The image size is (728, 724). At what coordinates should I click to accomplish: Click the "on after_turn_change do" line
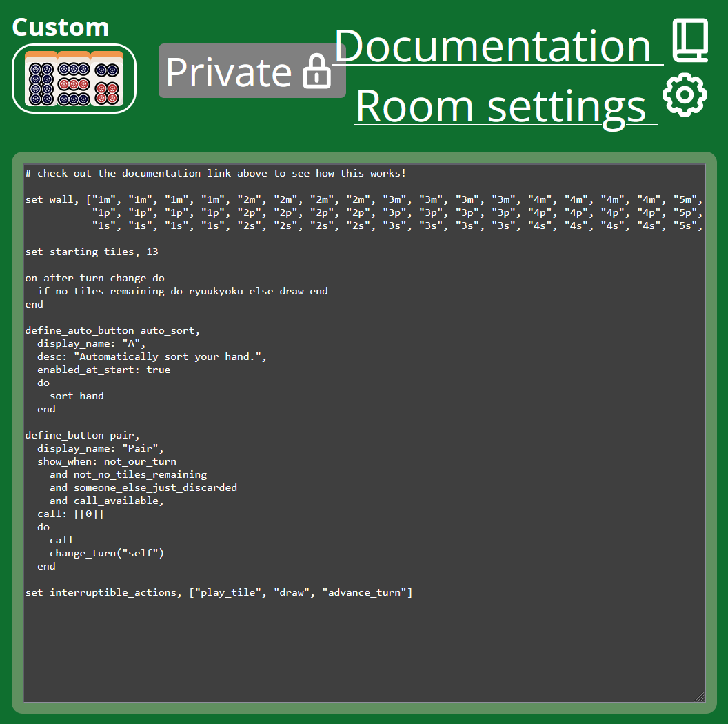(94, 278)
